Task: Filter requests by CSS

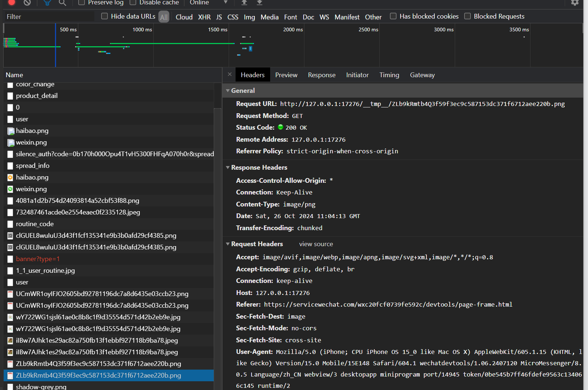Action: click(233, 17)
